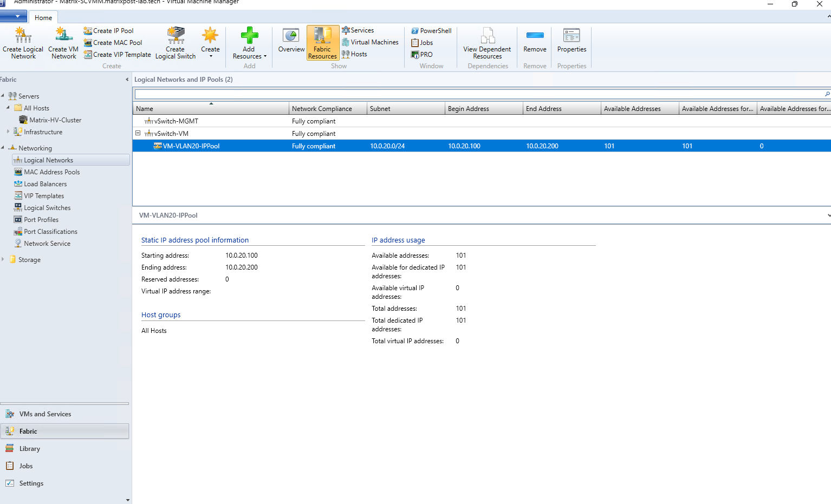The height and width of the screenshot is (504, 831).
Task: Select Logical Networks in the Fabric tree
Action: point(70,160)
